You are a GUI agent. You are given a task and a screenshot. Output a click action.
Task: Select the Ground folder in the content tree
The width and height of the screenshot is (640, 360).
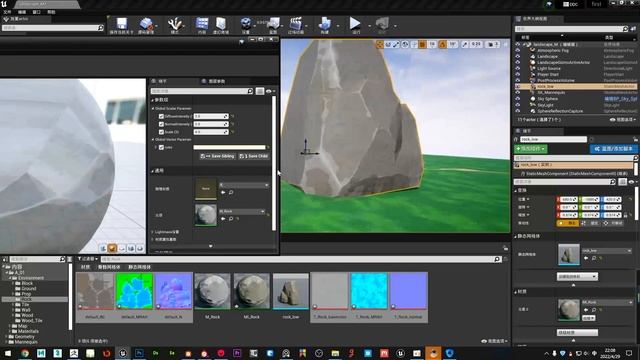click(x=29, y=289)
